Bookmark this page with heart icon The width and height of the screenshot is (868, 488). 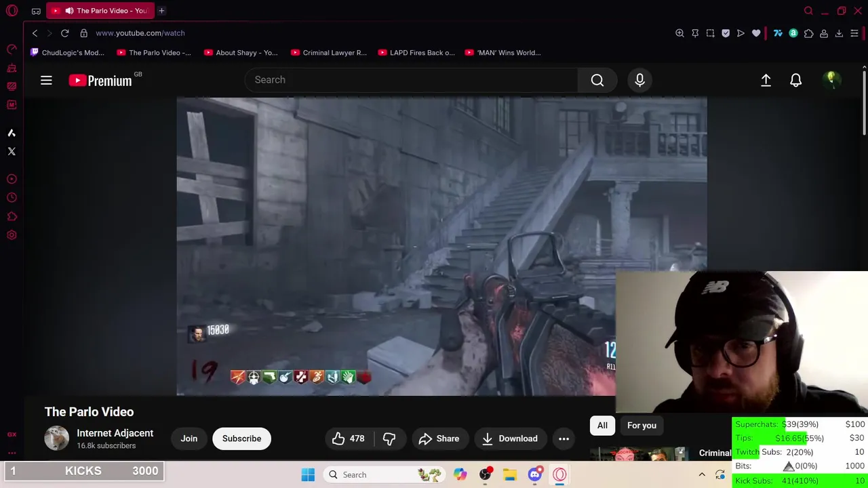pyautogui.click(x=756, y=33)
